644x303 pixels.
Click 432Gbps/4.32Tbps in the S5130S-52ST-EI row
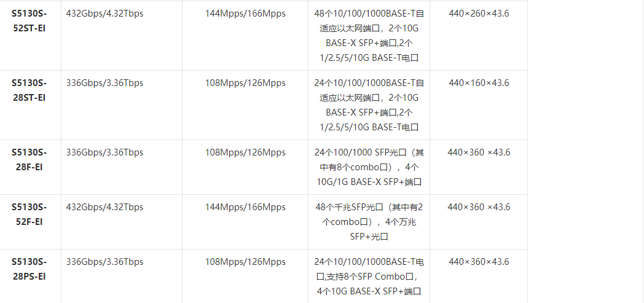coord(104,14)
